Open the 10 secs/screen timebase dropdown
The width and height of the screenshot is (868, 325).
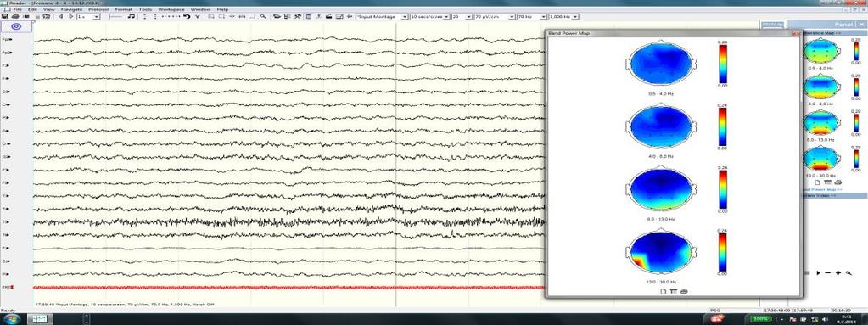tap(429, 17)
